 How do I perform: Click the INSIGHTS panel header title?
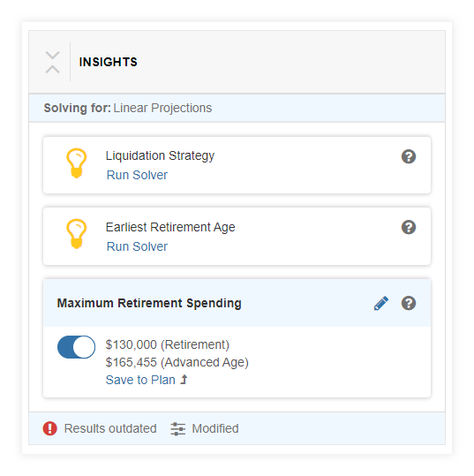point(108,62)
